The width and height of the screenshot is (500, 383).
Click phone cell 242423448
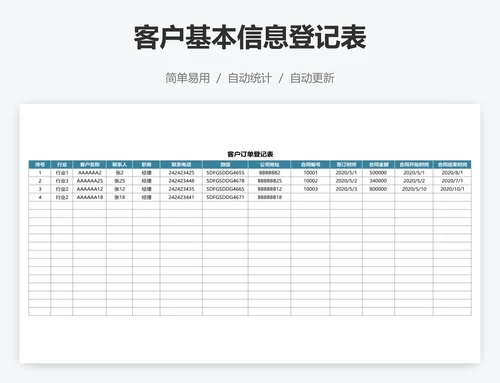[x=181, y=181]
